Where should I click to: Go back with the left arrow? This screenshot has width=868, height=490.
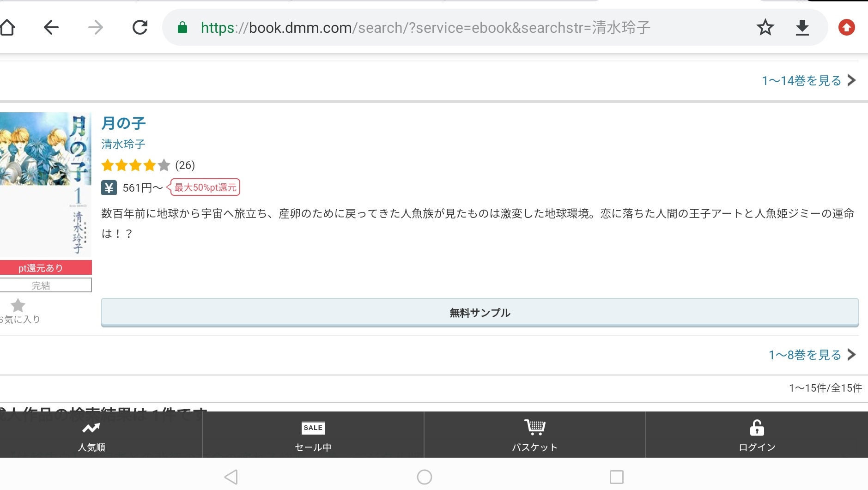[51, 27]
